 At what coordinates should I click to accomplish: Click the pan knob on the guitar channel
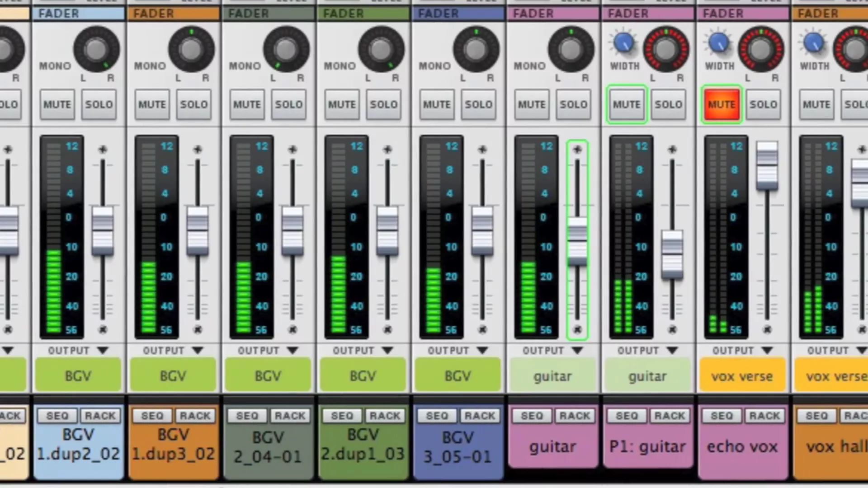click(x=571, y=49)
